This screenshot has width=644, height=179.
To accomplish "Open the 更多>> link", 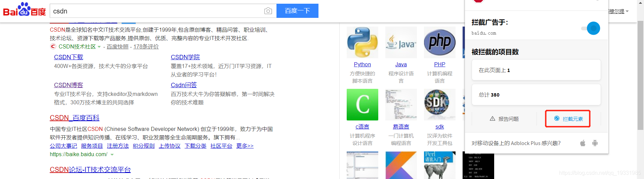I will click(245, 146).
